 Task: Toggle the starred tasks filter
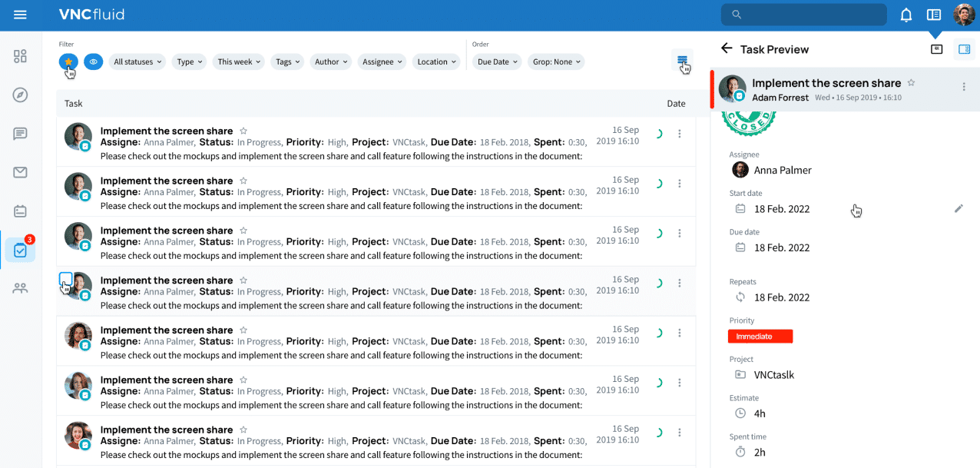68,61
